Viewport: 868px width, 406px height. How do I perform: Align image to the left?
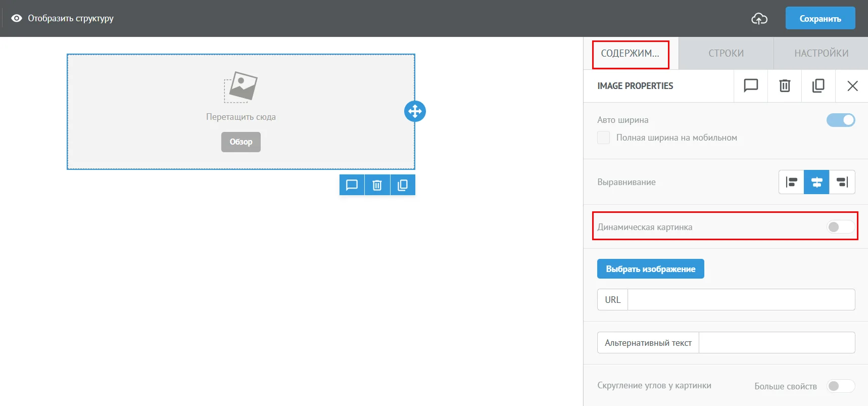(792, 182)
